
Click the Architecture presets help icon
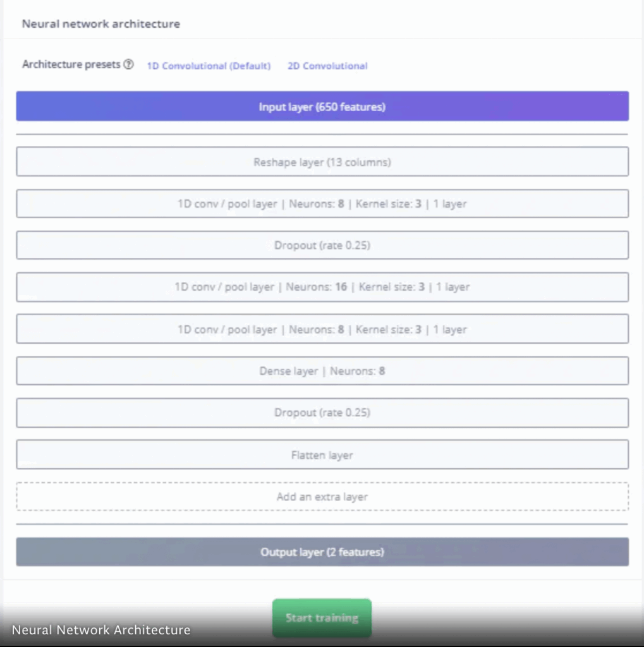129,64
